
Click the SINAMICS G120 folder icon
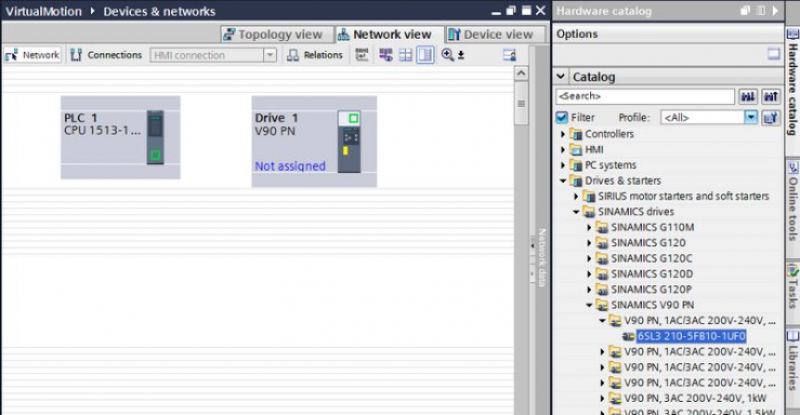[602, 243]
